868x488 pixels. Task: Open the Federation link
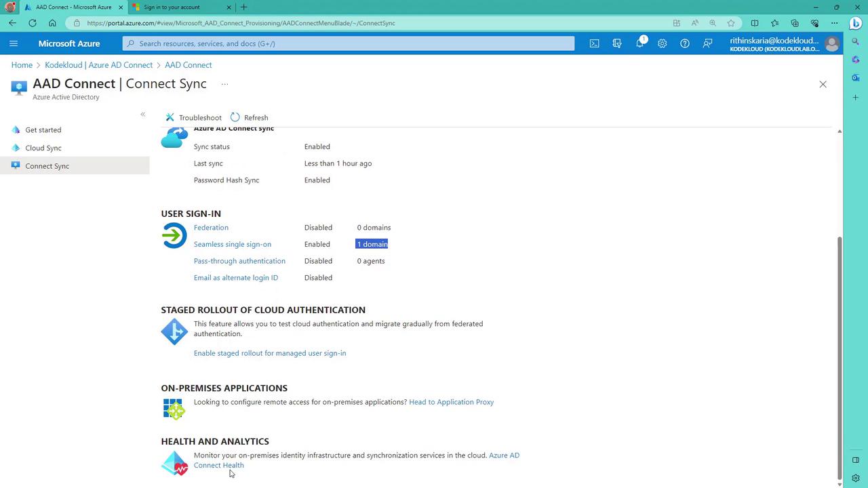(x=211, y=228)
